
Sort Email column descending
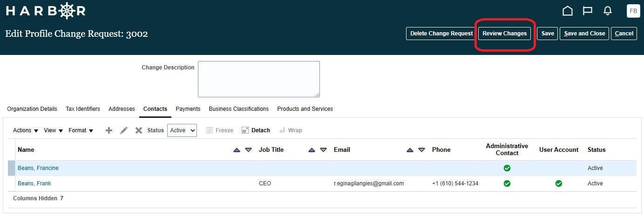pos(421,150)
